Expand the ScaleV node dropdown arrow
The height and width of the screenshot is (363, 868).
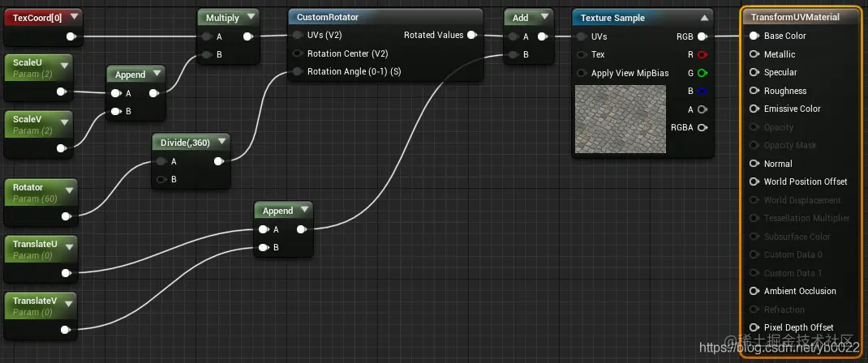pyautogui.click(x=66, y=122)
